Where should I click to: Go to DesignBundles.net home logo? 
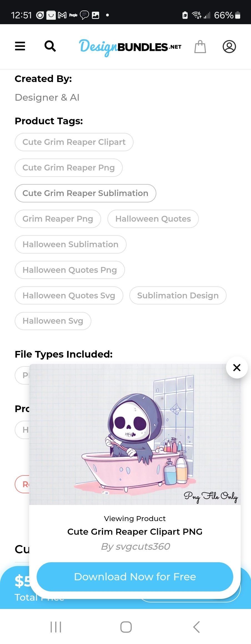(130, 47)
